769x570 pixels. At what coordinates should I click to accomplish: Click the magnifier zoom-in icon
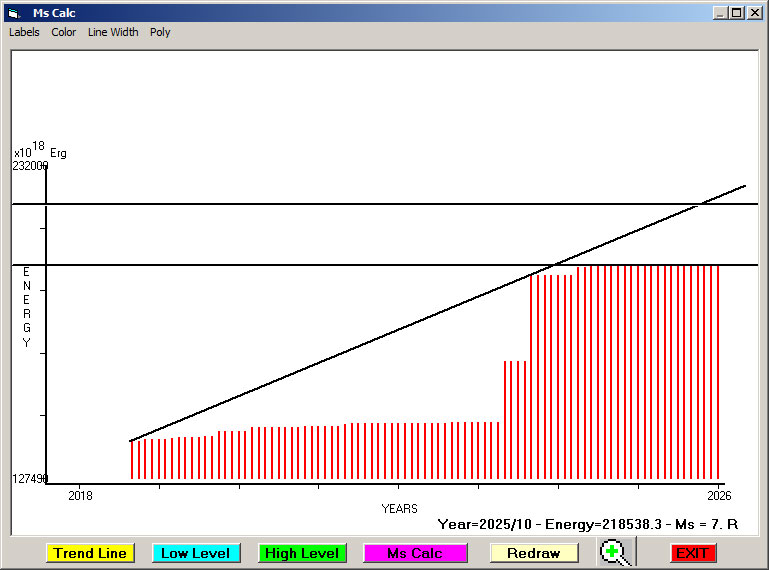tap(615, 552)
